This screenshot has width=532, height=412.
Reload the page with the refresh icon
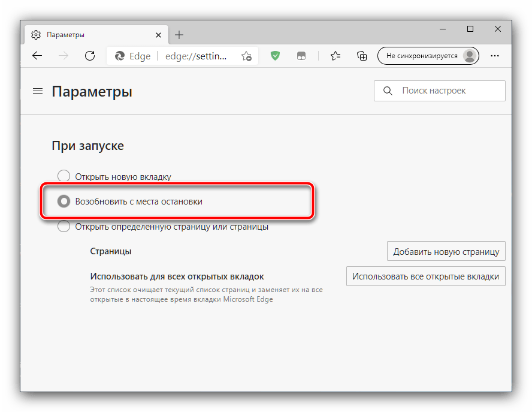pos(90,56)
